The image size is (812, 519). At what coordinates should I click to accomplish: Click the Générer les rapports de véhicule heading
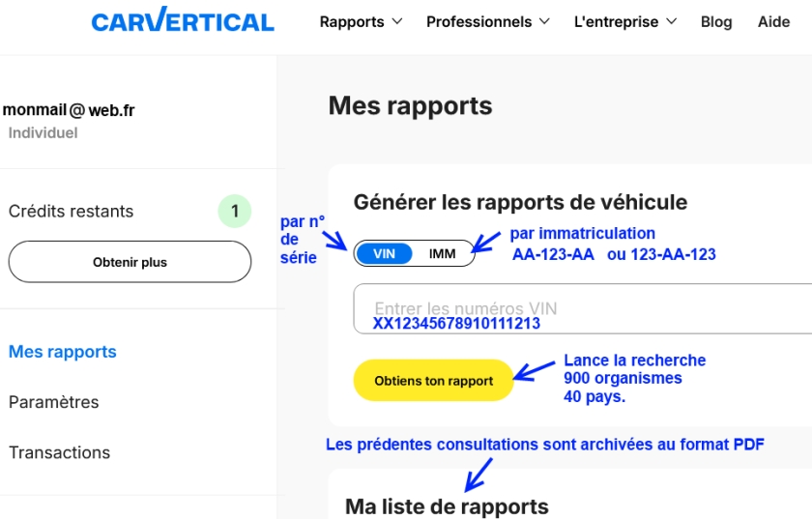click(x=520, y=202)
